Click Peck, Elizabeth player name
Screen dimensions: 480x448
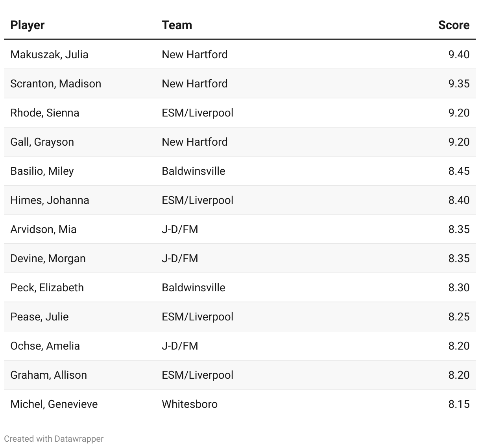[x=47, y=287]
